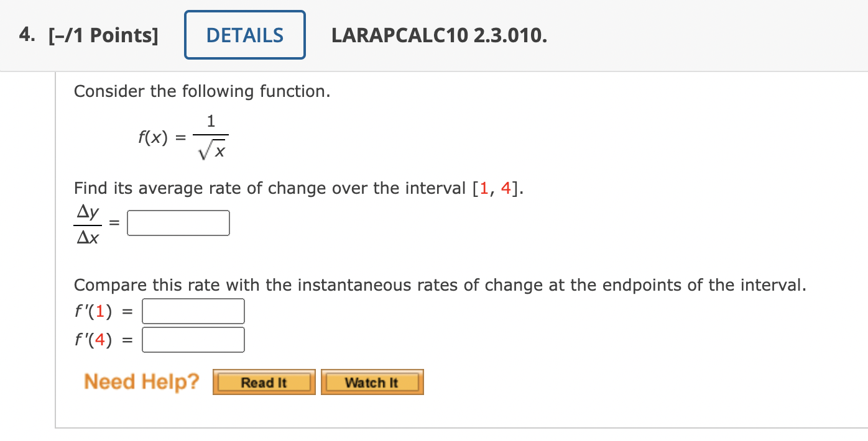Click the f'(4) answer input box
868x441 pixels.
[193, 339]
